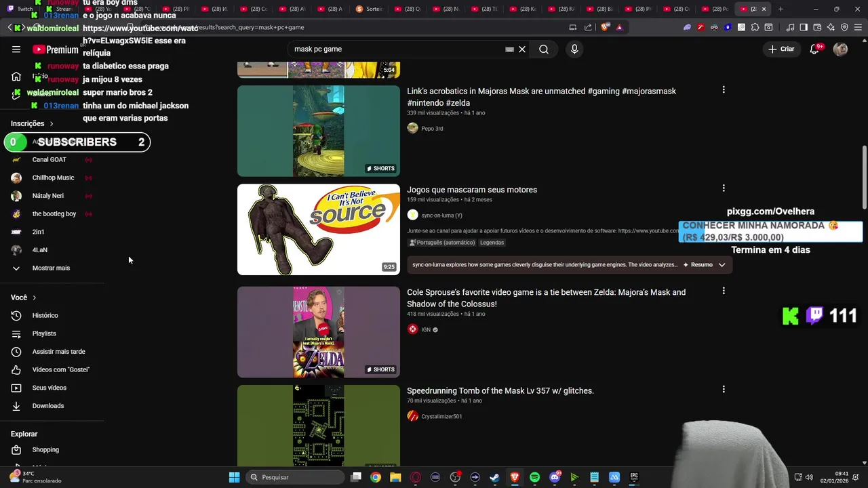868x488 pixels.
Task: Open a new browser tab
Action: [781, 9]
